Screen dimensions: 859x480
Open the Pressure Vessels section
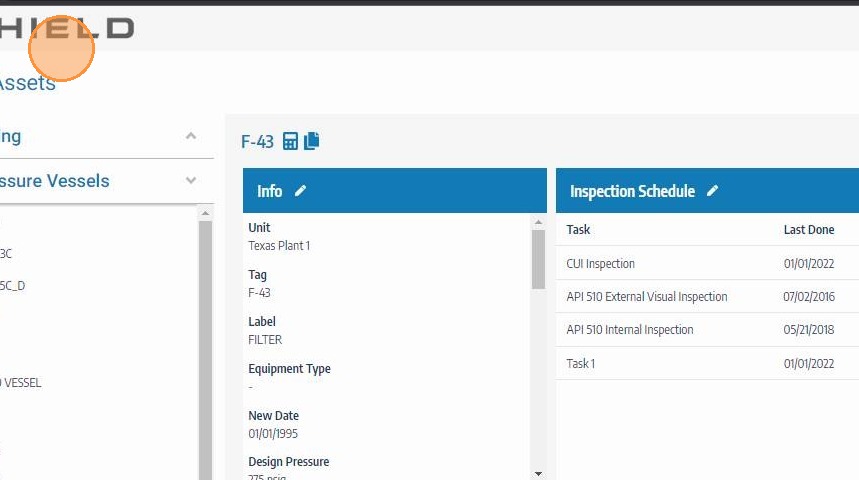click(55, 181)
